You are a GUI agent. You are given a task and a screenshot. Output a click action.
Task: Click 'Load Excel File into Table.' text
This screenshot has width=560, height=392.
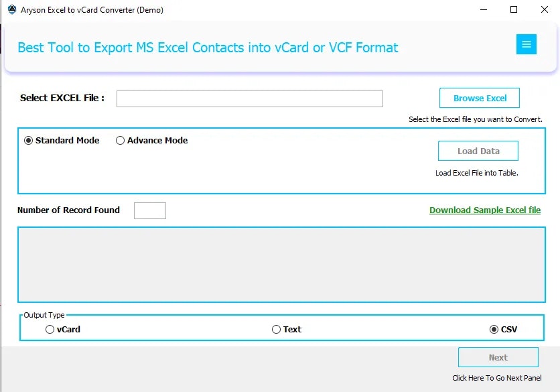[476, 173]
